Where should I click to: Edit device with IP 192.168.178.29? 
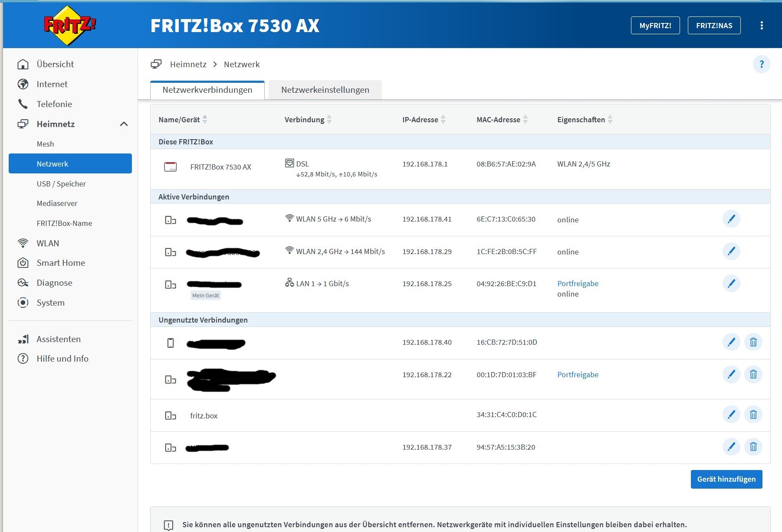[731, 251]
